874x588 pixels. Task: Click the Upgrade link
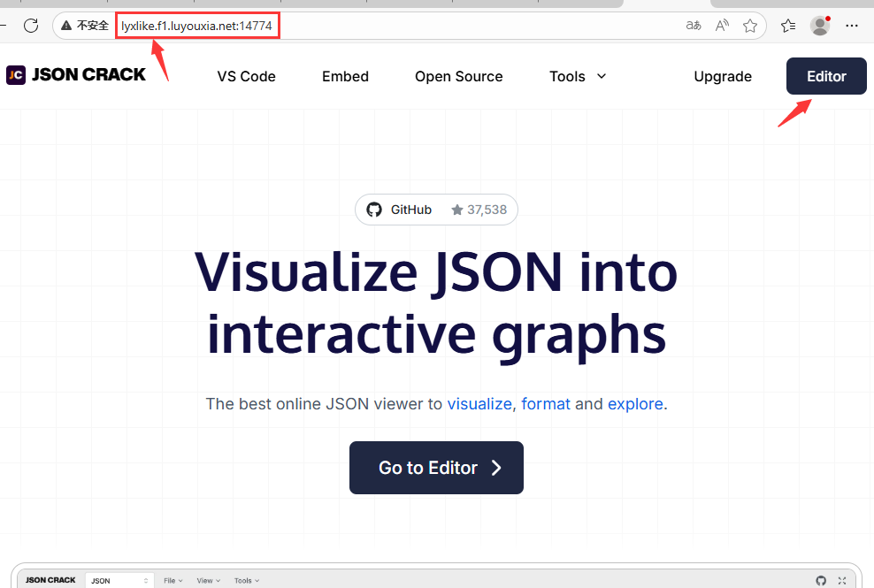coord(723,76)
